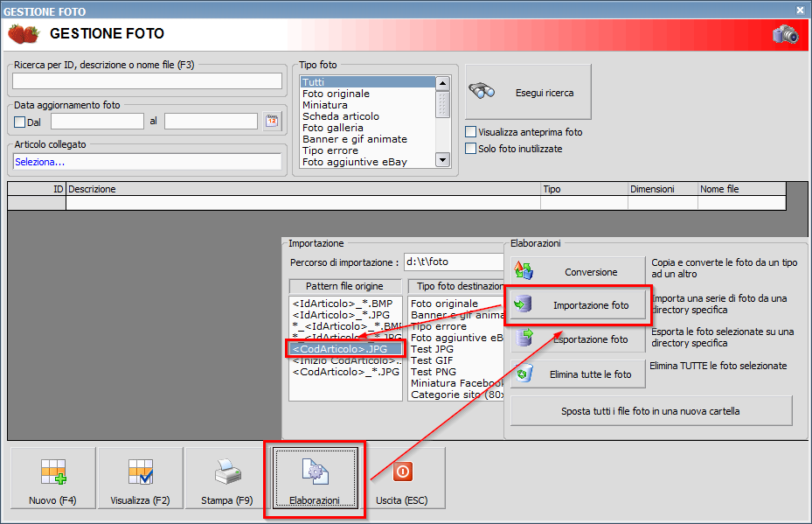Sort by the Dimensioni column header

663,189
